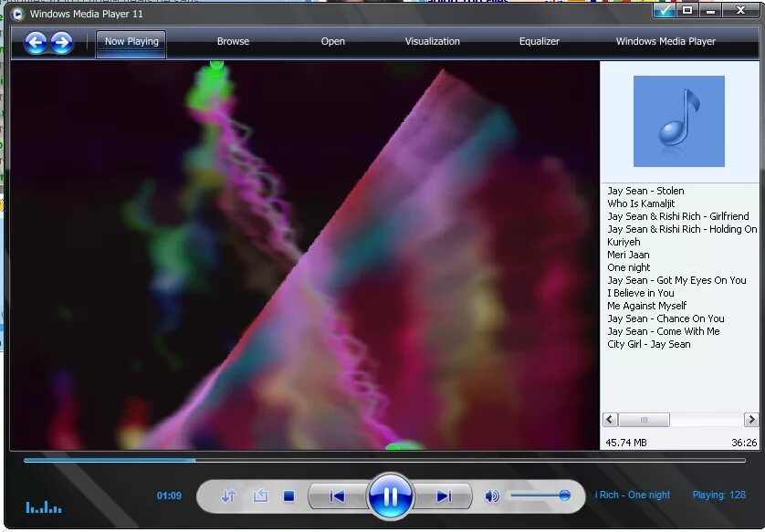Screen dimensions: 765x532
Task: Skip to the previous track
Action: (x=337, y=496)
